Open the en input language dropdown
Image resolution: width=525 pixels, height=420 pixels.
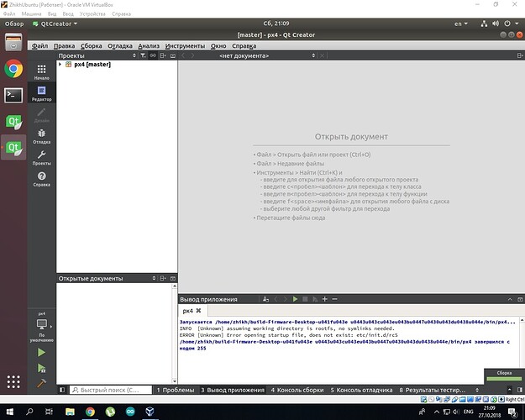point(460,24)
